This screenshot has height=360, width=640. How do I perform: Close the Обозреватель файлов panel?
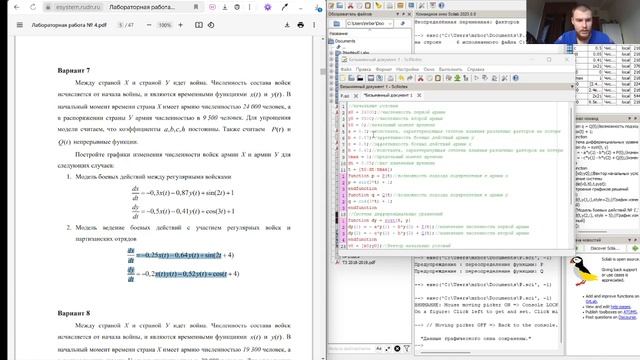(x=409, y=14)
